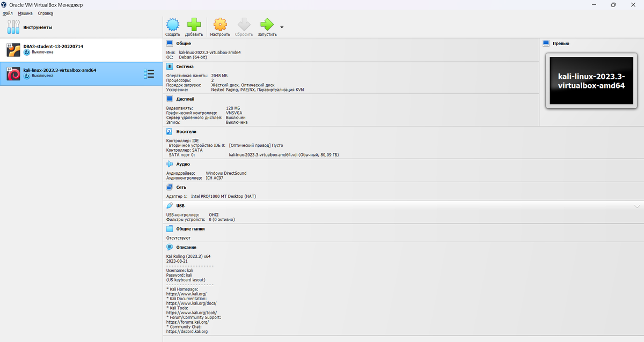Click the https://discord.kali.org text
This screenshot has height=342, width=644.
[x=187, y=332]
